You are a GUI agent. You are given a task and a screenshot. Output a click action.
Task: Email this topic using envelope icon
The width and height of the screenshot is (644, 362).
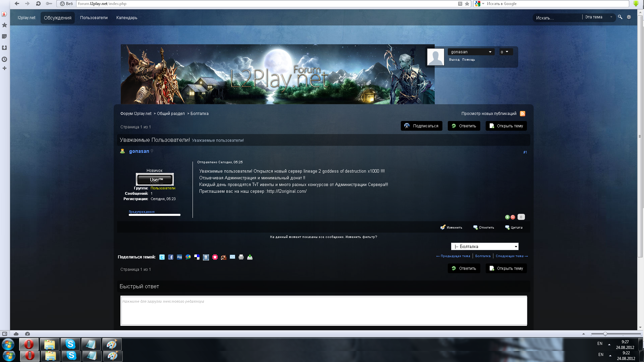(232, 257)
